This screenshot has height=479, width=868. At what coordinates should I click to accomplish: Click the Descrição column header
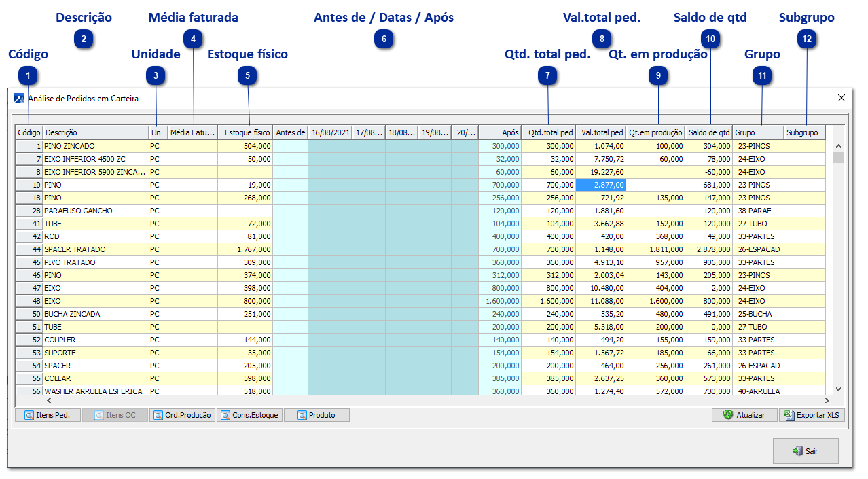coord(96,132)
